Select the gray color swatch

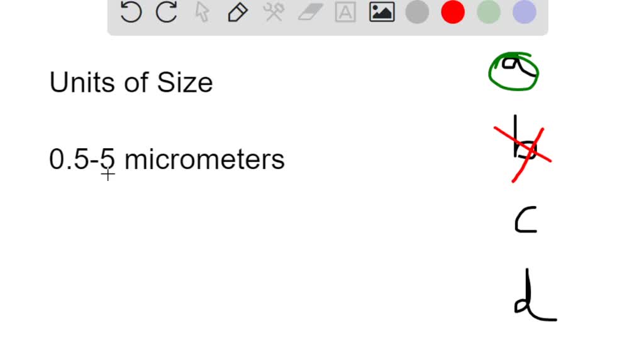click(x=417, y=11)
